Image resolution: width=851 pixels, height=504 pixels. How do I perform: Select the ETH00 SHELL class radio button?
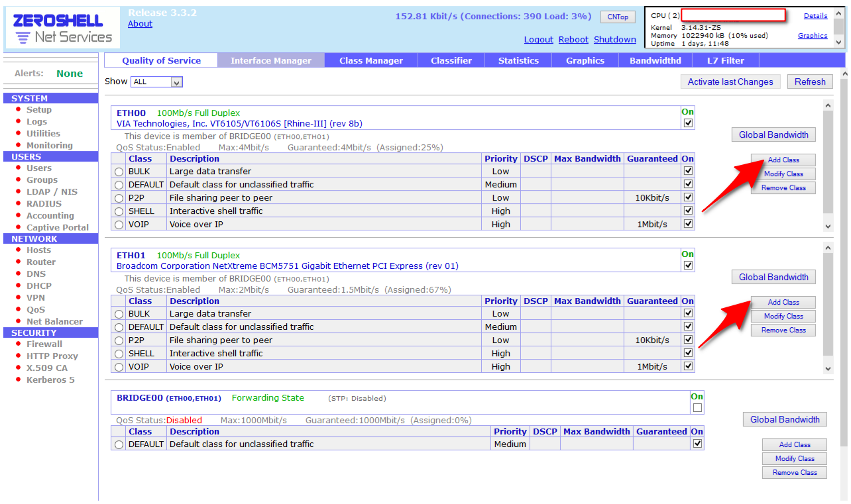click(119, 211)
